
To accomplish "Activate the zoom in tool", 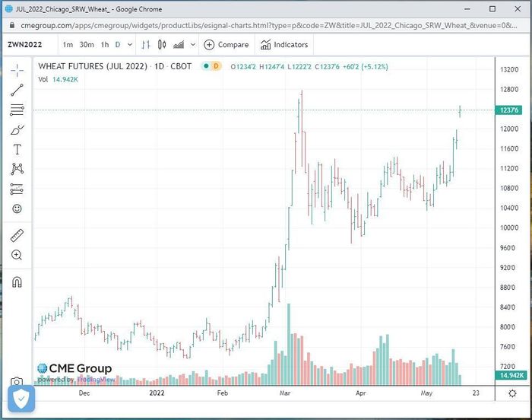I will 17,255.
